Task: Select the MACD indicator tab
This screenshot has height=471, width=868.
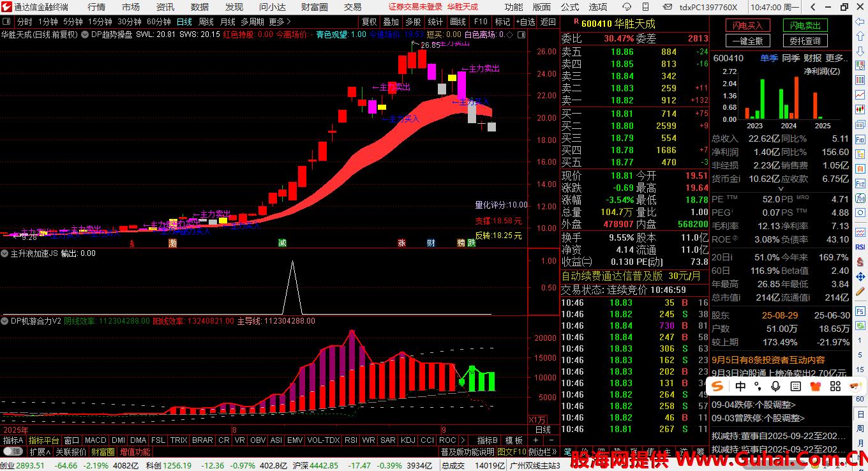Action: [96, 440]
